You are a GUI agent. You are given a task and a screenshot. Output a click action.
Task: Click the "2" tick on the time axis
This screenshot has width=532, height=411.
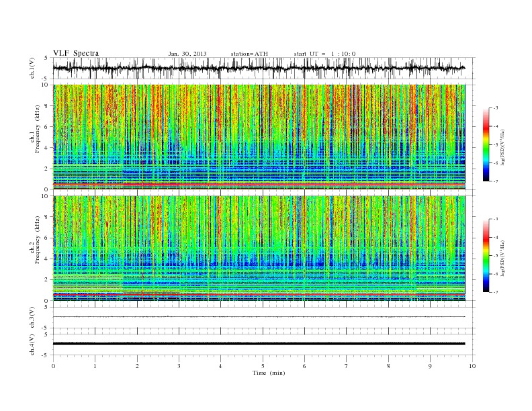(137, 366)
